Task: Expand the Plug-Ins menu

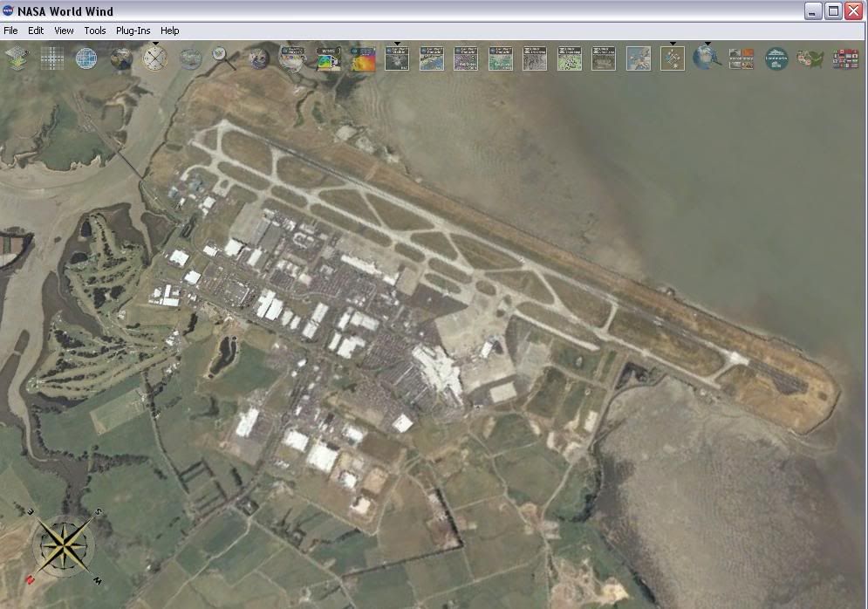Action: click(133, 31)
